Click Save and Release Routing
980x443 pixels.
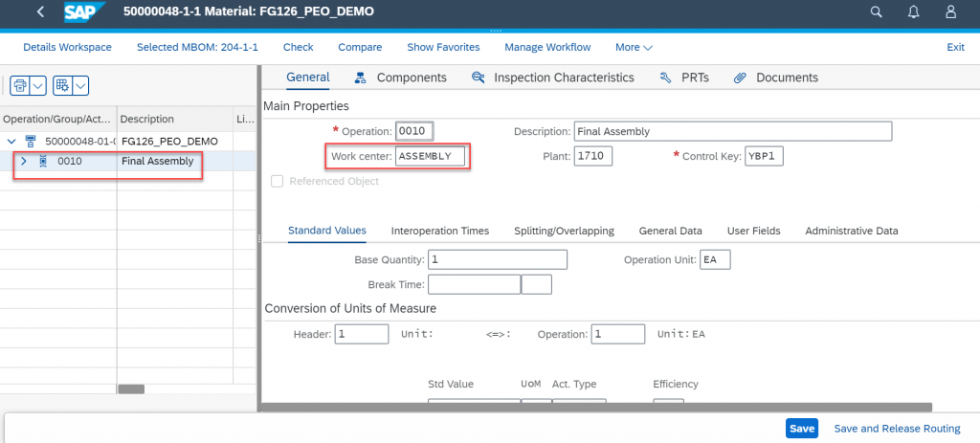point(897,429)
